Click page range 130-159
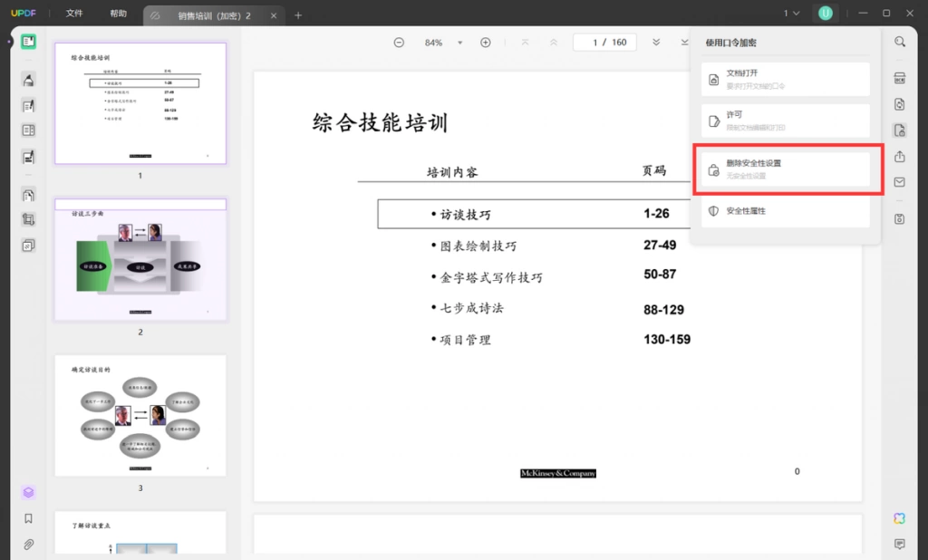Screen dimensions: 928x560 point(667,339)
